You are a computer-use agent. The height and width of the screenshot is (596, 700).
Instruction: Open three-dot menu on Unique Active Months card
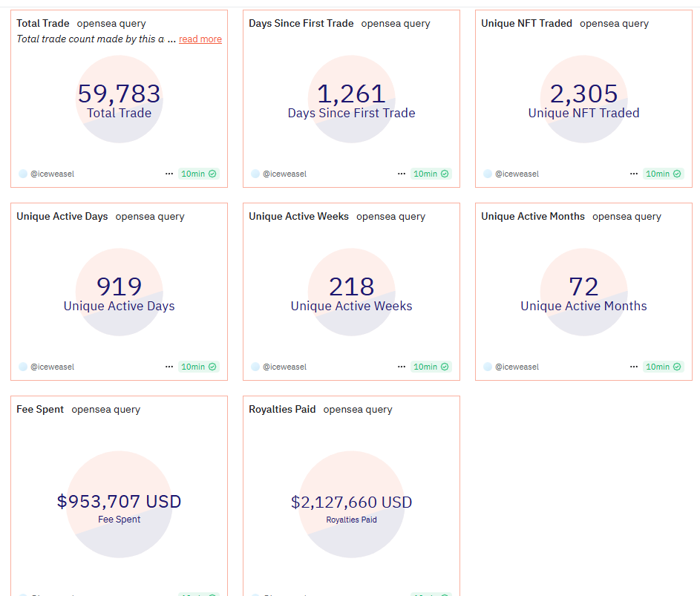[634, 367]
